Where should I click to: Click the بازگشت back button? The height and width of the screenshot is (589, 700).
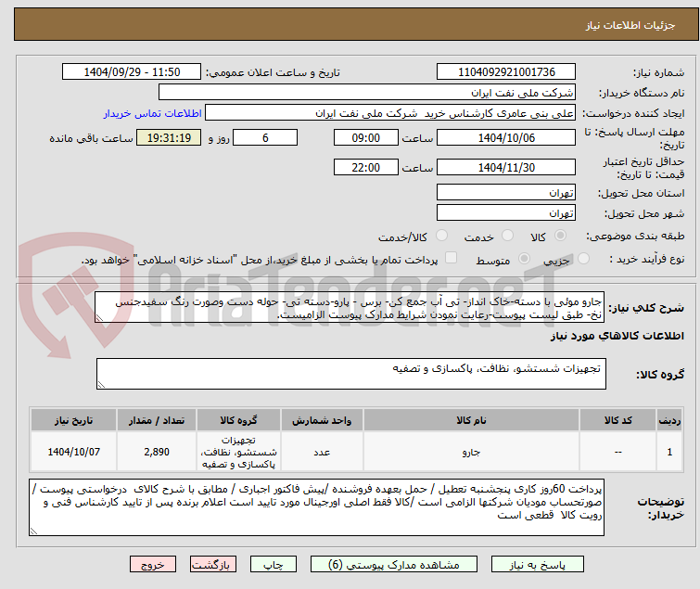coord(212,565)
